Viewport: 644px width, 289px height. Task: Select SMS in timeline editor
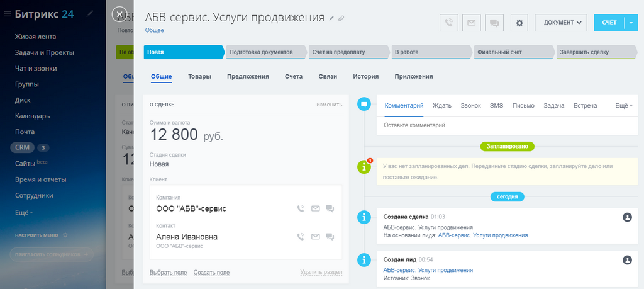(x=497, y=106)
